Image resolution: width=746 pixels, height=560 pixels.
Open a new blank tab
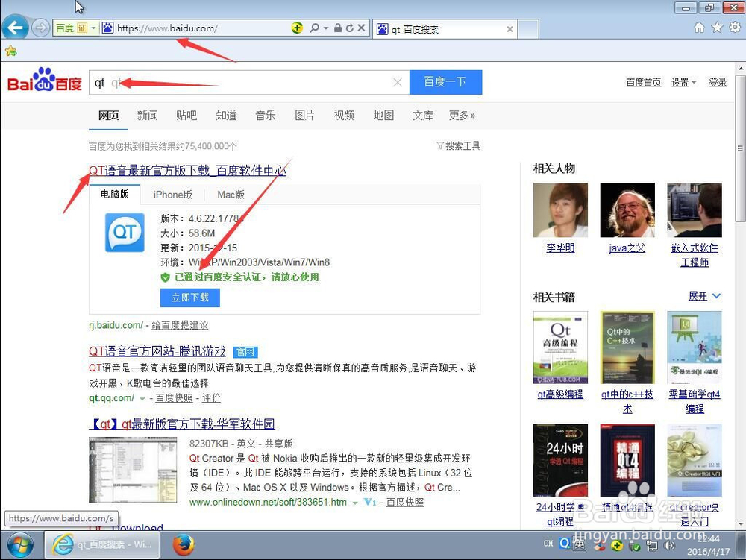pos(528,29)
